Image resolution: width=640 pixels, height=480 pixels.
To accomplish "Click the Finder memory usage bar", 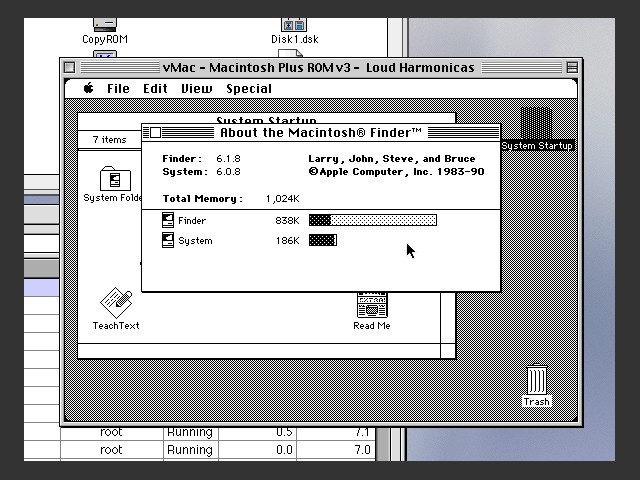I will point(372,220).
